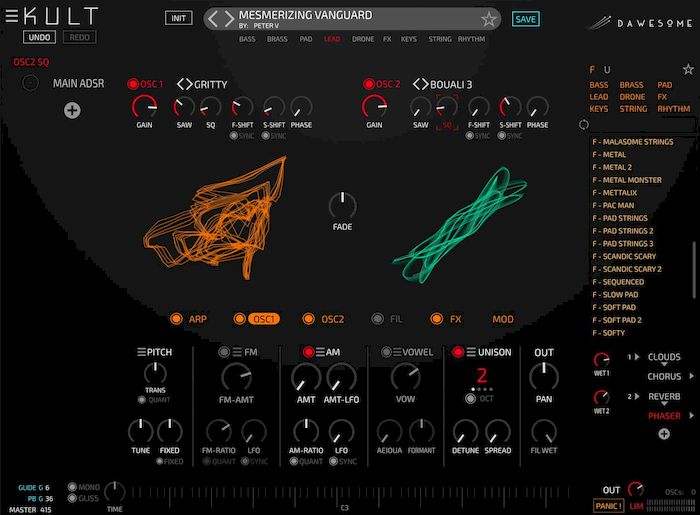The image size is (700, 515).
Task: Click the Dawesome logo
Action: tap(640, 22)
